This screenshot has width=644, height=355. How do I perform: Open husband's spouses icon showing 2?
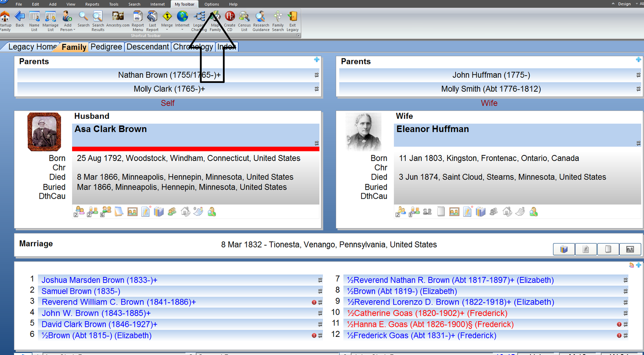tap(79, 211)
